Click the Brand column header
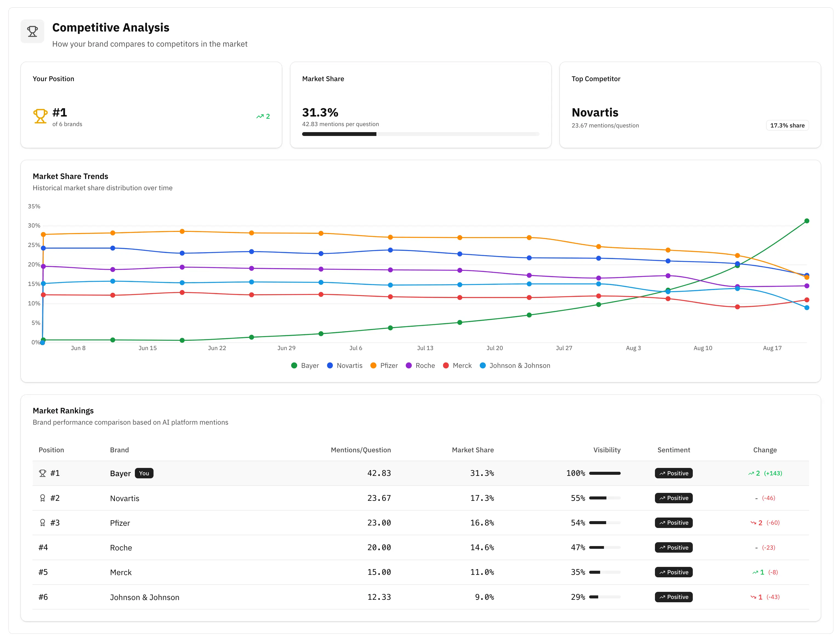Image resolution: width=840 pixels, height=642 pixels. point(119,450)
